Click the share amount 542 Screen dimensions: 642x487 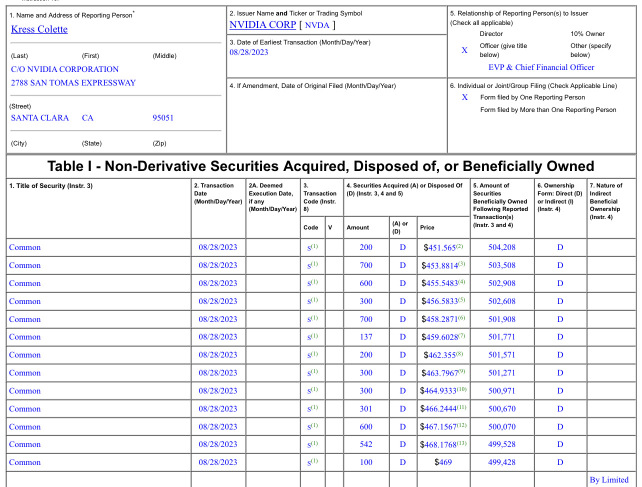pyautogui.click(x=366, y=444)
